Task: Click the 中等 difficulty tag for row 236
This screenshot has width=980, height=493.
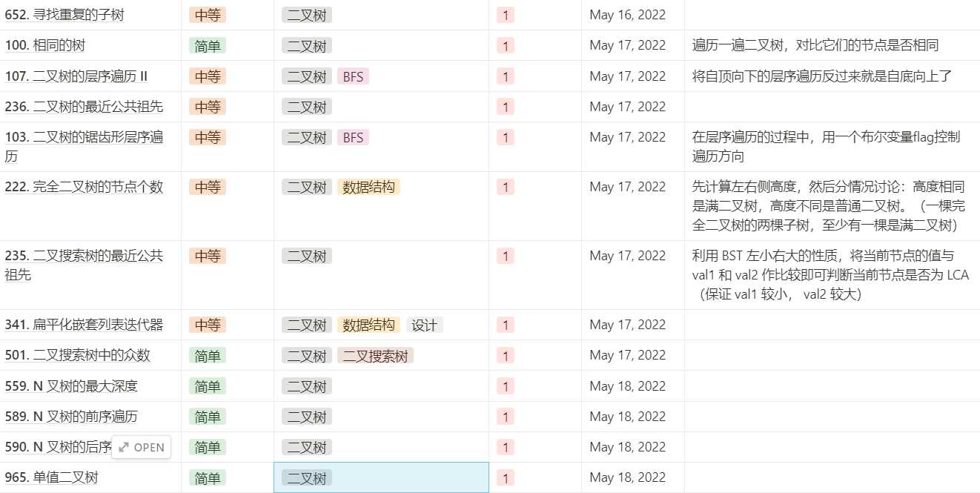Action: point(207,107)
